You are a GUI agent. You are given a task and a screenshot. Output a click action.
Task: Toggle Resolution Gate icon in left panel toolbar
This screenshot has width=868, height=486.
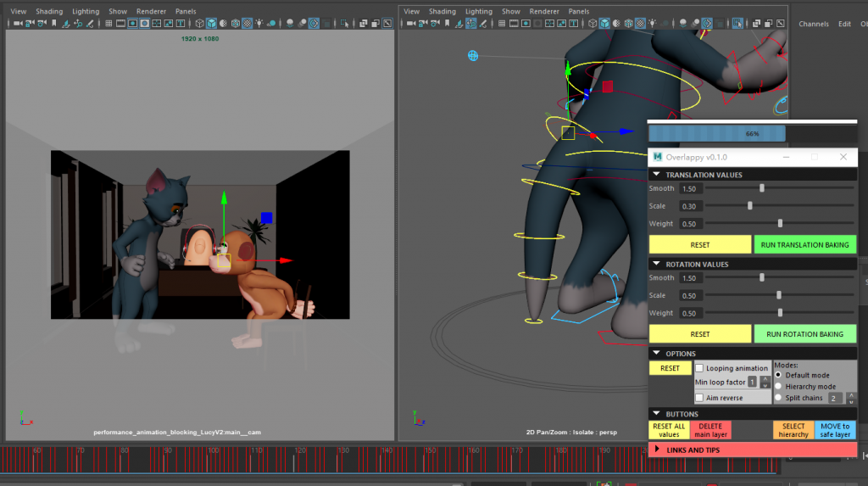[133, 23]
